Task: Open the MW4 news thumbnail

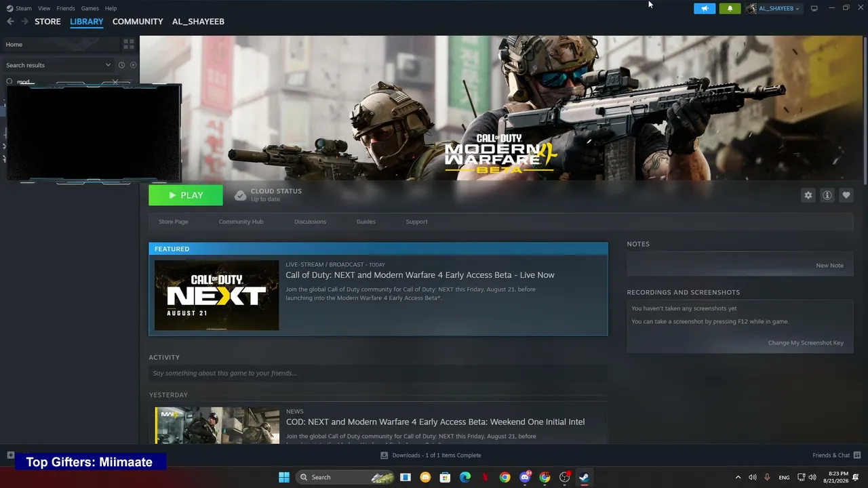Action: [x=217, y=426]
